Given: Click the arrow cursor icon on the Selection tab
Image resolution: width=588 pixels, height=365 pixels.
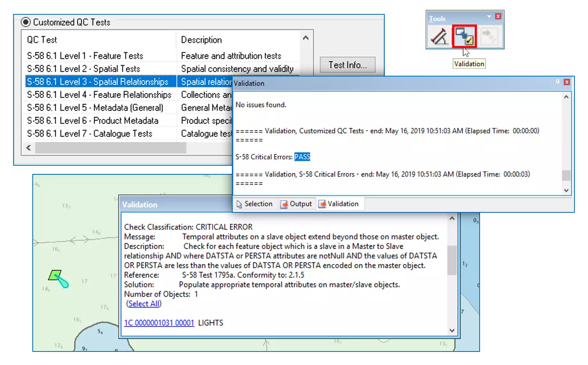Looking at the screenshot, I should coord(240,204).
